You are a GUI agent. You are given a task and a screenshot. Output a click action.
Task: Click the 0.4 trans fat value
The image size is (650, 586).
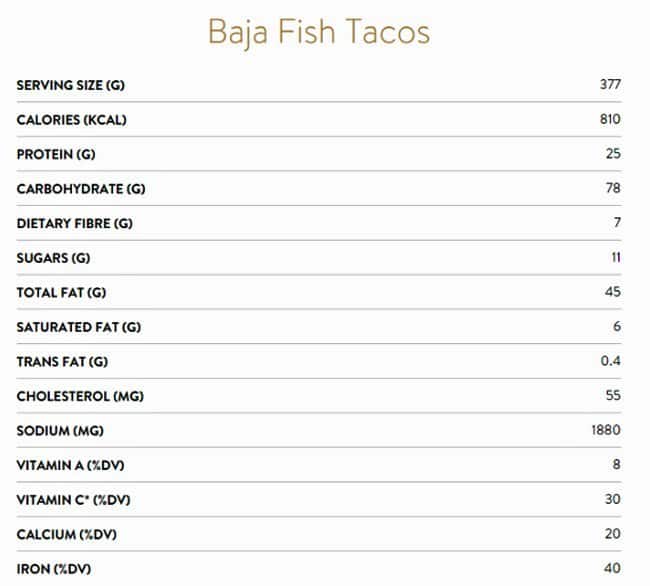(611, 361)
